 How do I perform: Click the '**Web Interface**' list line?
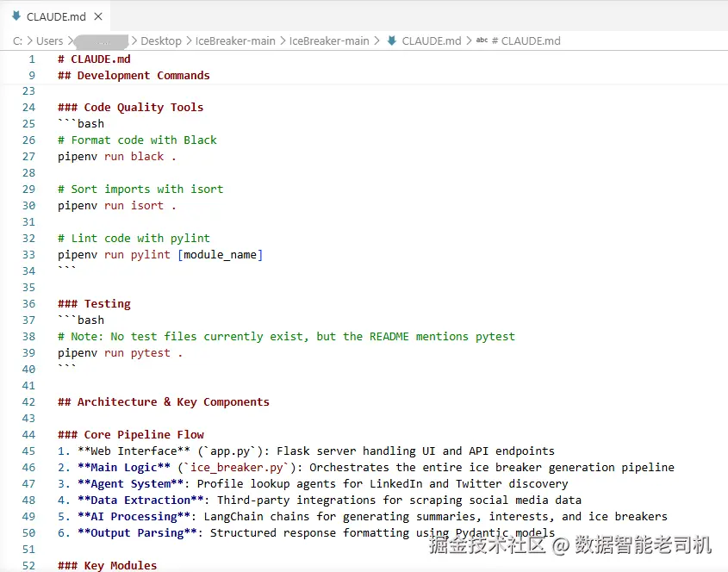click(306, 451)
